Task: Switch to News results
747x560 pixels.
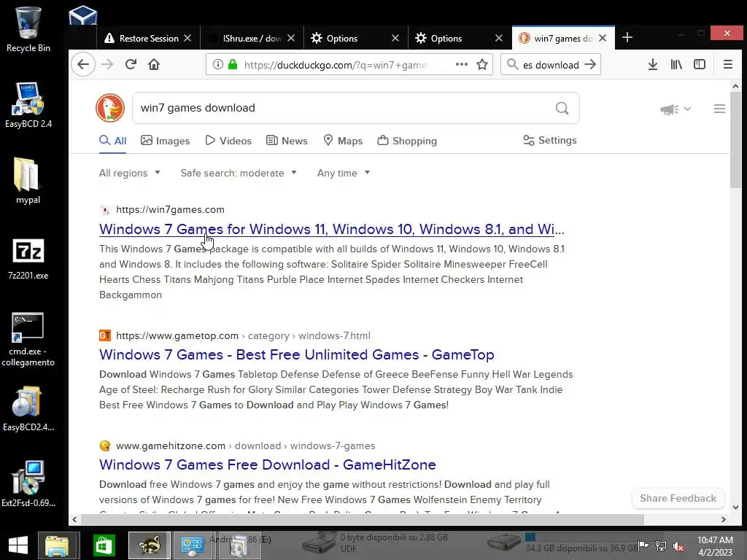Action: point(287,141)
